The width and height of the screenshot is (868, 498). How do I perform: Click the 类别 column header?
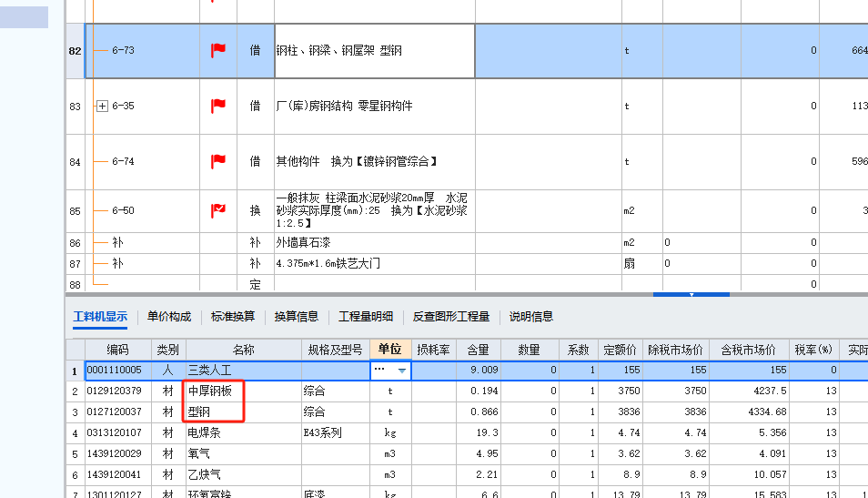[168, 350]
